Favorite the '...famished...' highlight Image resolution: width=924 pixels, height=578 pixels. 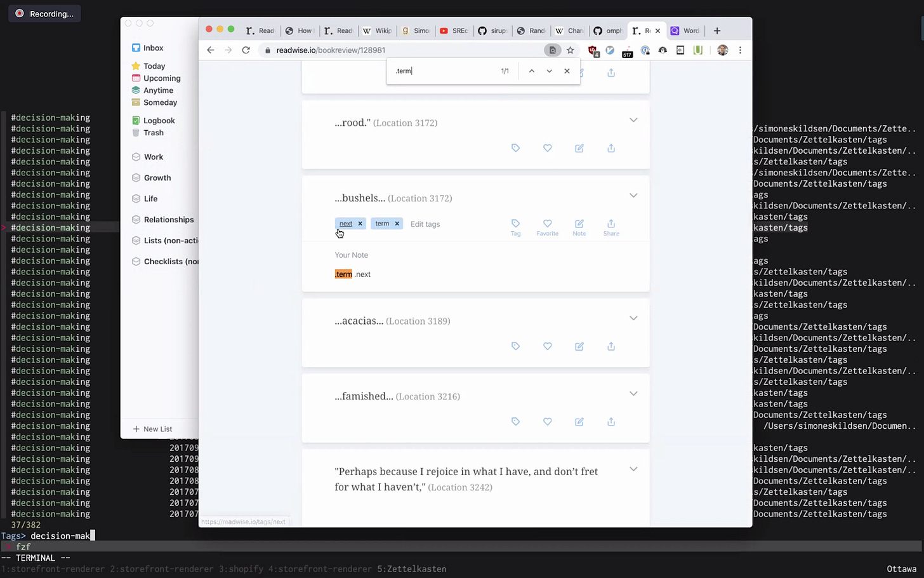[x=548, y=422]
